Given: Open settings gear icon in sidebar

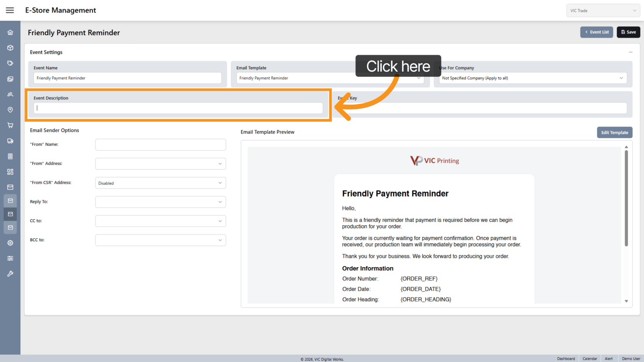Looking at the screenshot, I should tap(10, 243).
